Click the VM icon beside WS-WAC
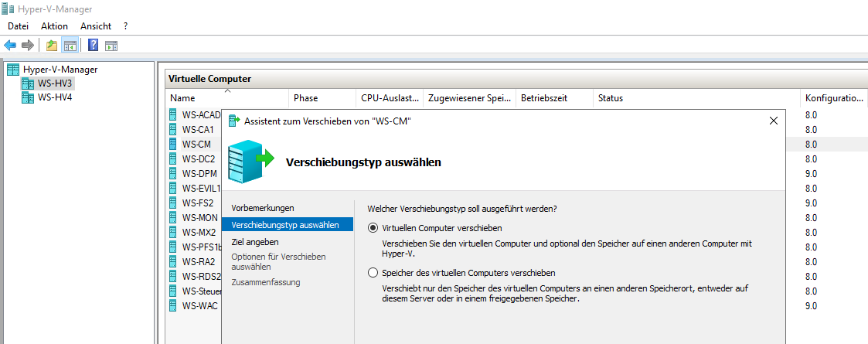Viewport: 868px width, 344px height. pos(174,305)
